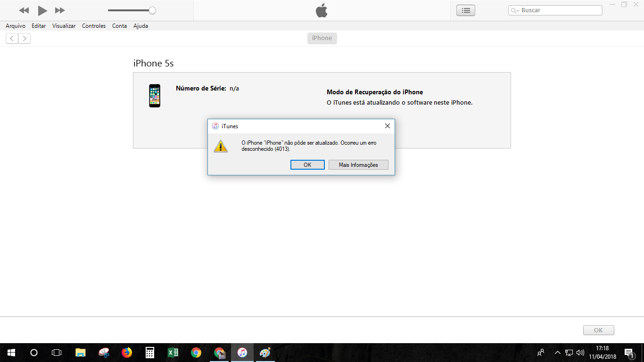Click Modo de Recuperação do iPhone heading
The width and height of the screenshot is (644, 362).
(x=375, y=92)
